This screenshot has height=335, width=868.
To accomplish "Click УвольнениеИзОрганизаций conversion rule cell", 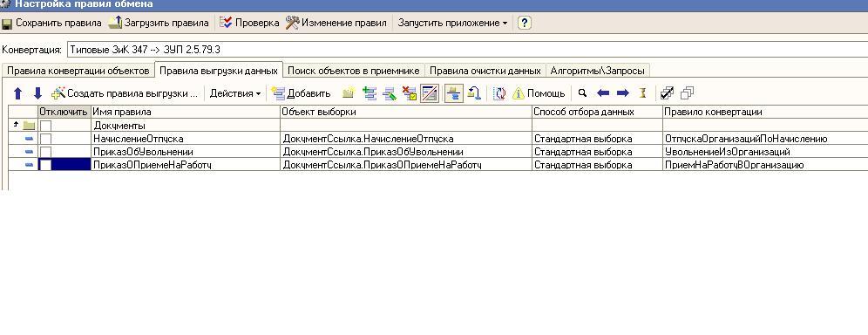I will point(765,152).
